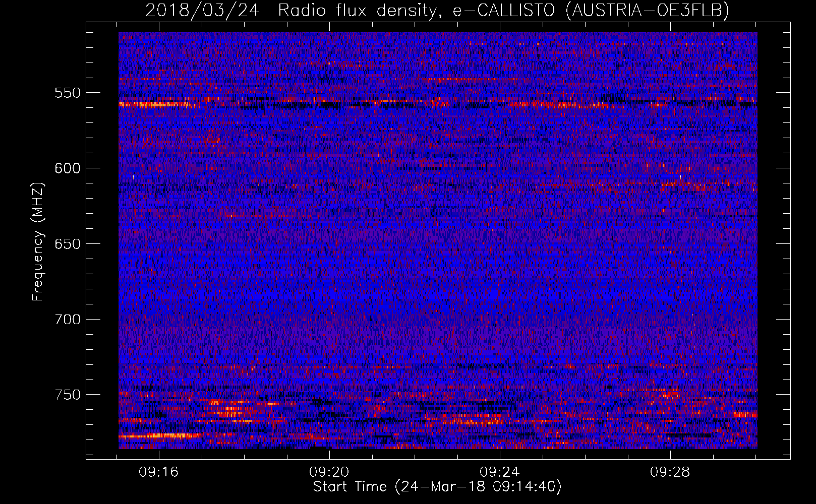
Task: Click the 09:28 time tick label
Action: point(670,472)
